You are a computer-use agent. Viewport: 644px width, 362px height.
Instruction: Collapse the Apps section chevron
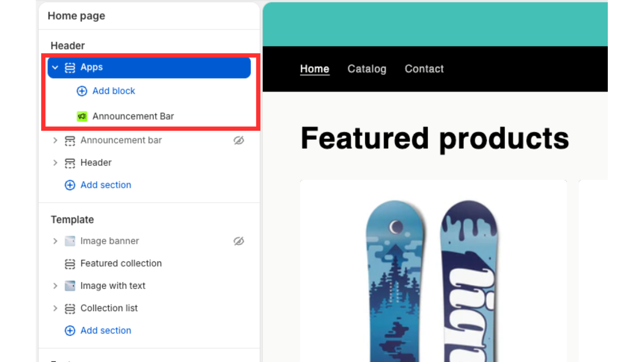(55, 67)
